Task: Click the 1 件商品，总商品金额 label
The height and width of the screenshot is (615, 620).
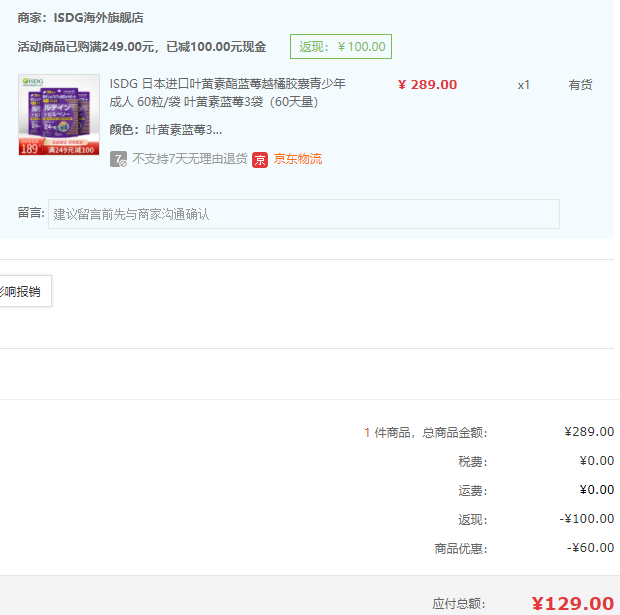Action: (426, 433)
